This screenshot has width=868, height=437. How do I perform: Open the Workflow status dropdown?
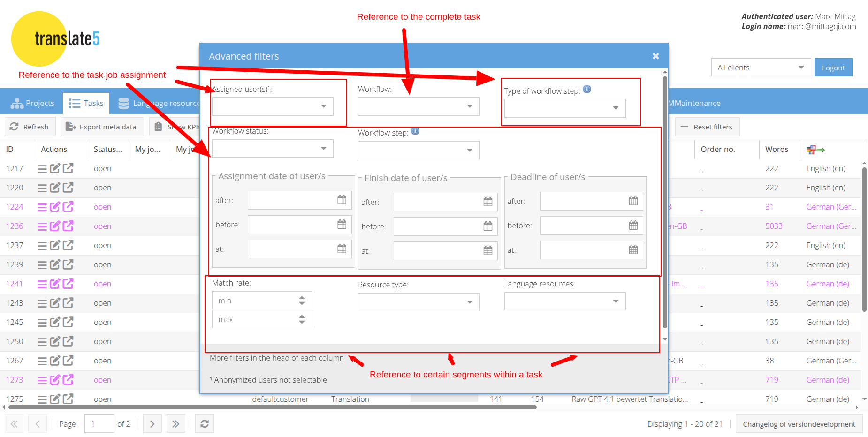click(323, 149)
